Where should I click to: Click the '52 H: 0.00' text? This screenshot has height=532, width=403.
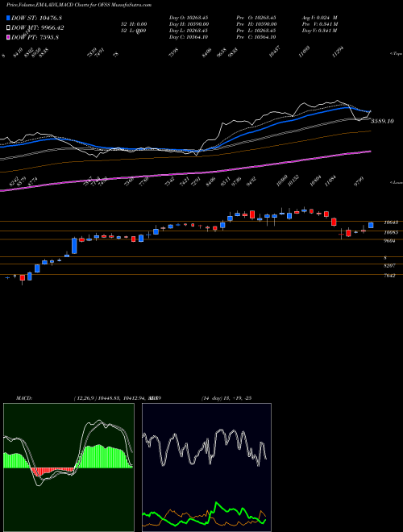133,24
